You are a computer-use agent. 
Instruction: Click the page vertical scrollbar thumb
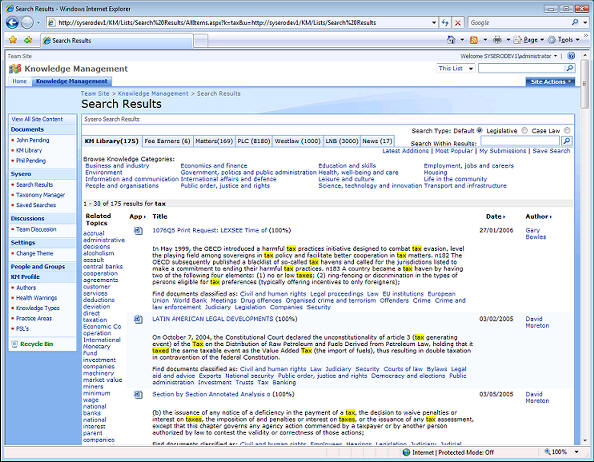coord(584,83)
